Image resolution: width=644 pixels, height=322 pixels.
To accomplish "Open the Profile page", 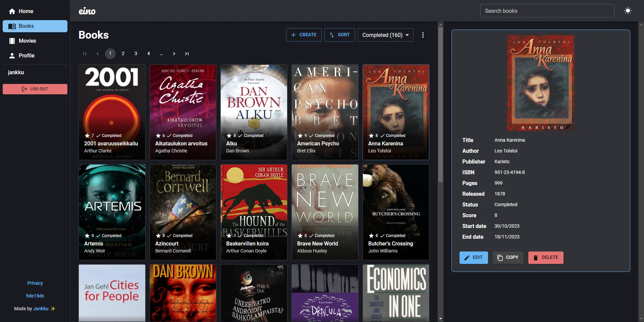I will (35, 56).
